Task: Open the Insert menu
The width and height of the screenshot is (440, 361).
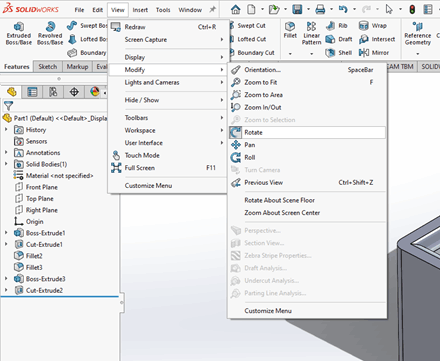Action: [x=140, y=10]
